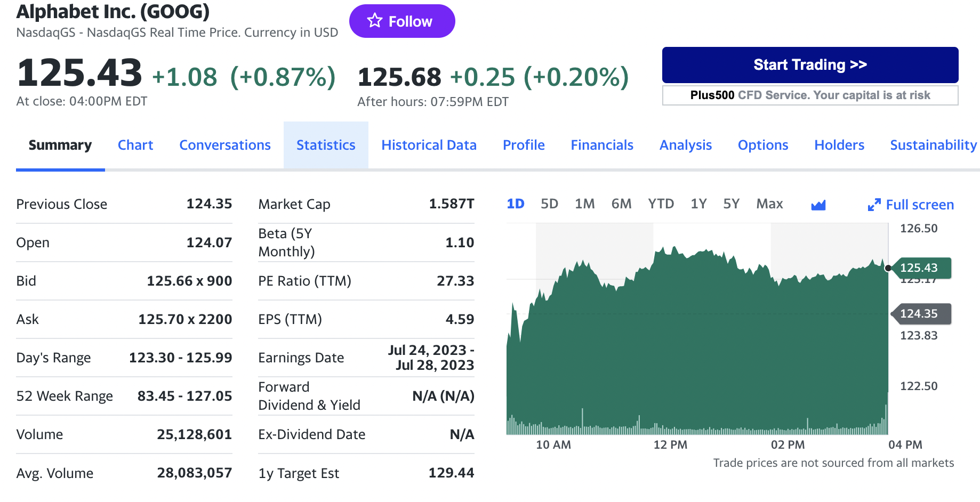Screen dimensions: 980x502
Task: Click the 10 AM axis label
Action: coord(553,444)
